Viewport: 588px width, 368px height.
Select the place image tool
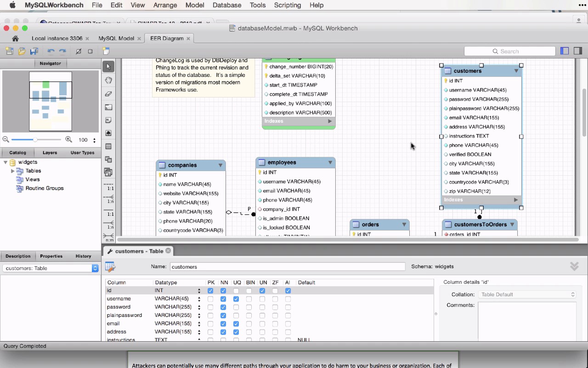click(108, 133)
